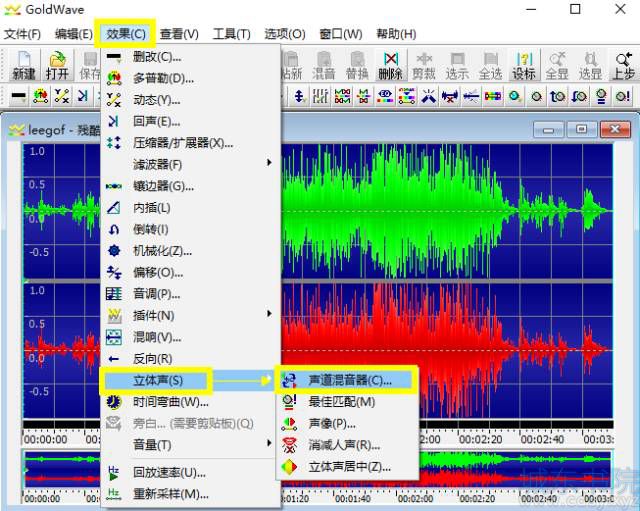
Task: Expand the 插件(N) submenu
Action: coord(190,315)
